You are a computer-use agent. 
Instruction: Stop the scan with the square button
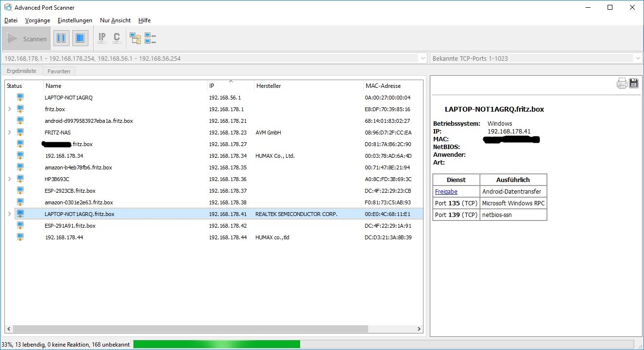click(x=81, y=38)
